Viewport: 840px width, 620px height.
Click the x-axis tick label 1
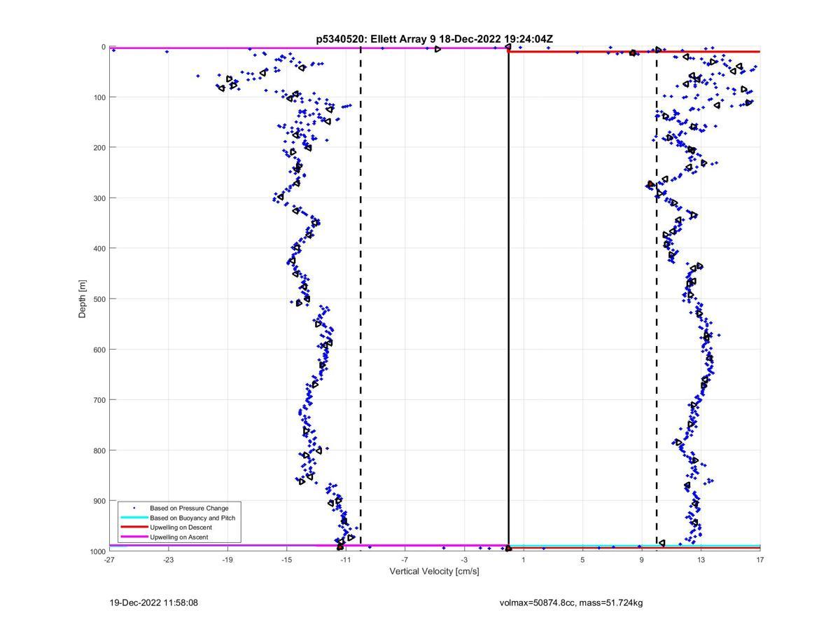coord(524,560)
